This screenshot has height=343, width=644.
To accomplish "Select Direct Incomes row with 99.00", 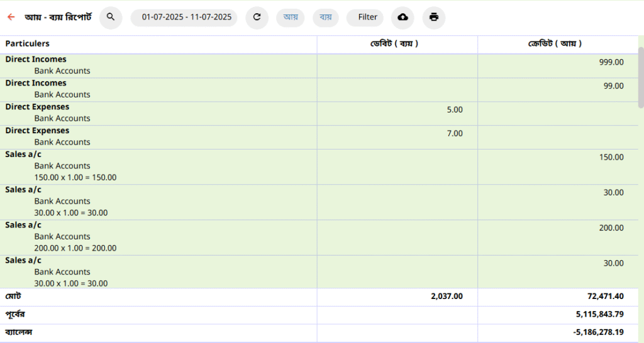I will pos(319,90).
